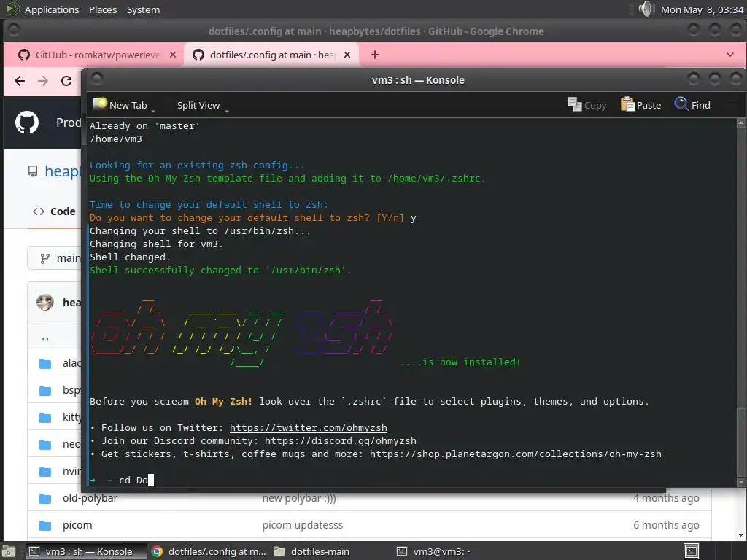Click the Konsole scrollbar up arrow
The image size is (747, 560).
coord(741,122)
